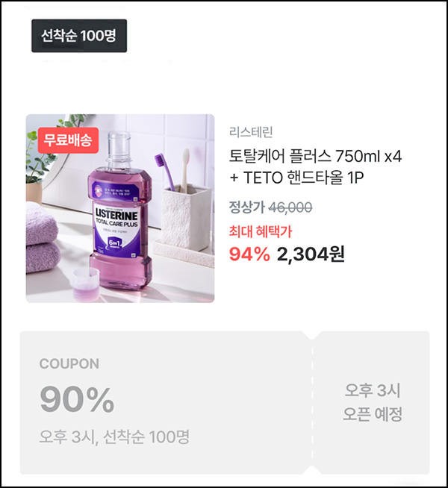Click the 최대 혜택가 label

click(x=261, y=231)
